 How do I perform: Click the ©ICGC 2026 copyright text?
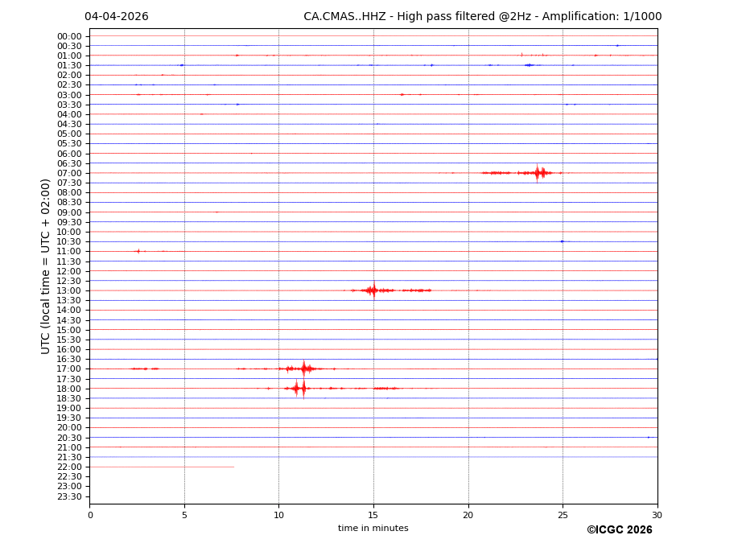click(x=619, y=530)
